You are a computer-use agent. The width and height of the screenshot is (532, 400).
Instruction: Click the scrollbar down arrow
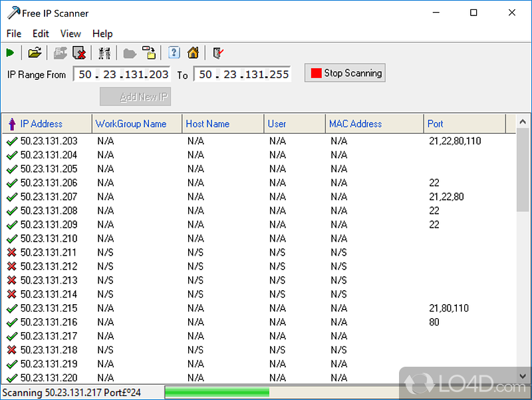(522, 376)
